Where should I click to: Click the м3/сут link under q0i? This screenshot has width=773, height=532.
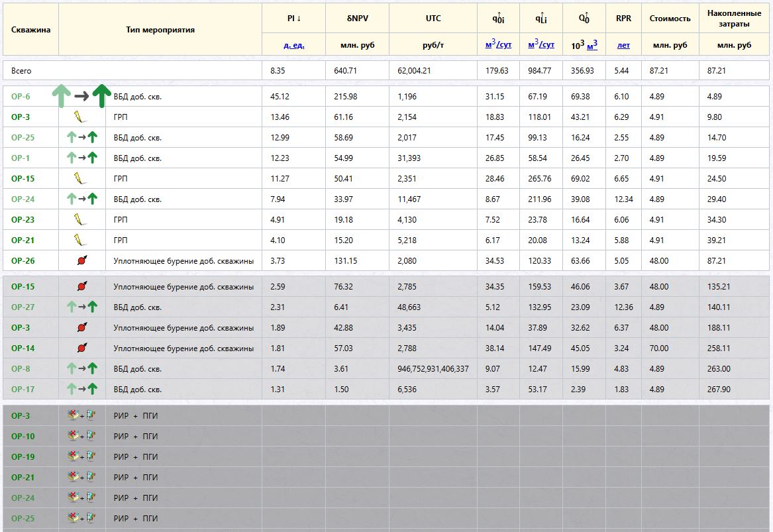click(x=498, y=44)
